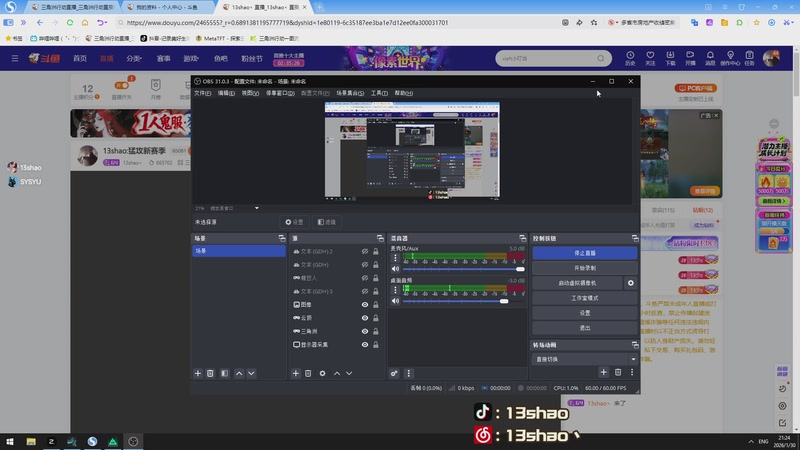Image resolution: width=800 pixels, height=450 pixels.
Task: Go to browser home page icon
Action: pos(85,22)
